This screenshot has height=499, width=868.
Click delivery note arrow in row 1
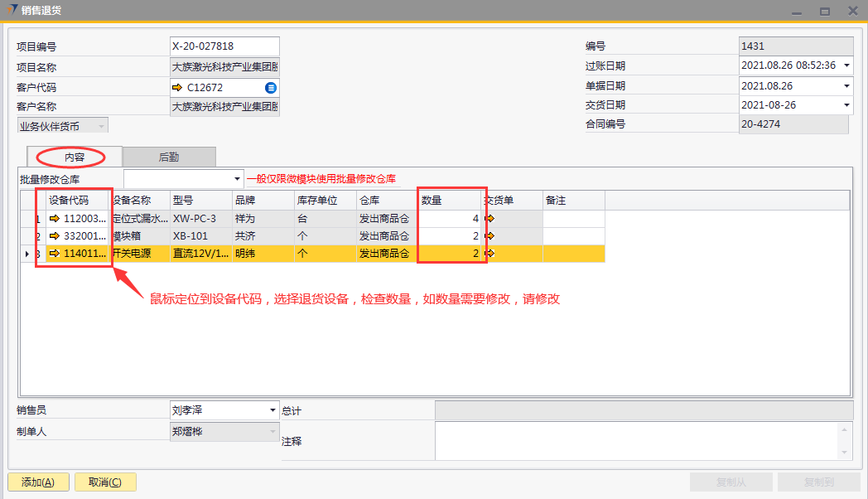[489, 219]
